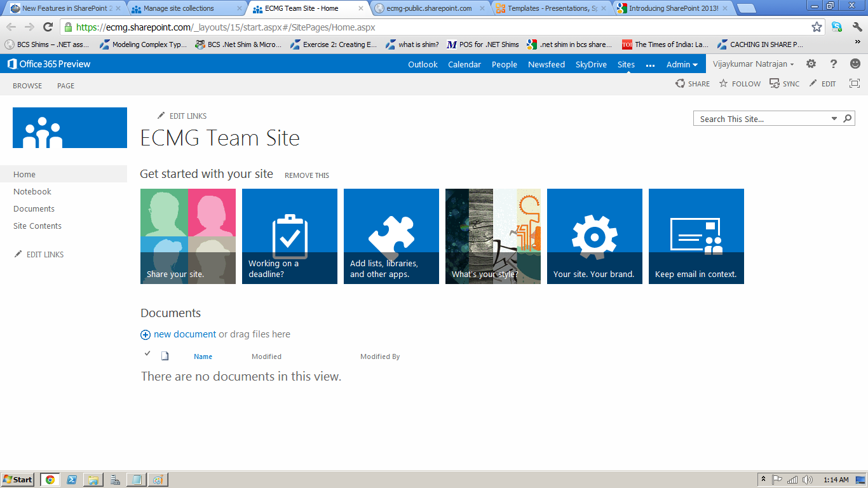The width and height of the screenshot is (868, 488).
Task: Open Chrome from the Windows taskbar
Action: click(50, 480)
